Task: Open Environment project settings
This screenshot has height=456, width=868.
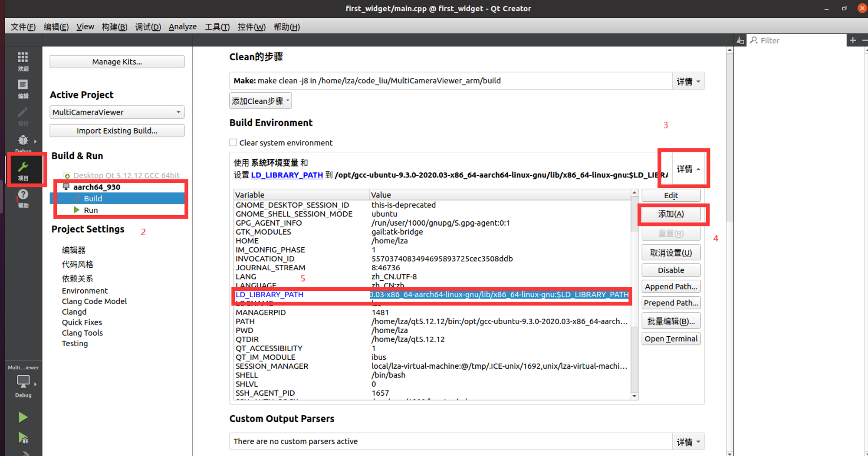Action: (x=85, y=291)
